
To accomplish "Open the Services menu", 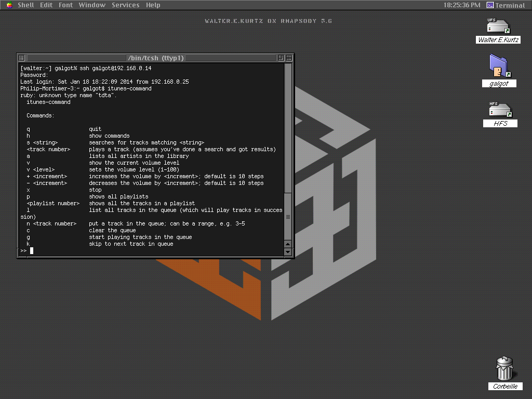I will pos(125,5).
